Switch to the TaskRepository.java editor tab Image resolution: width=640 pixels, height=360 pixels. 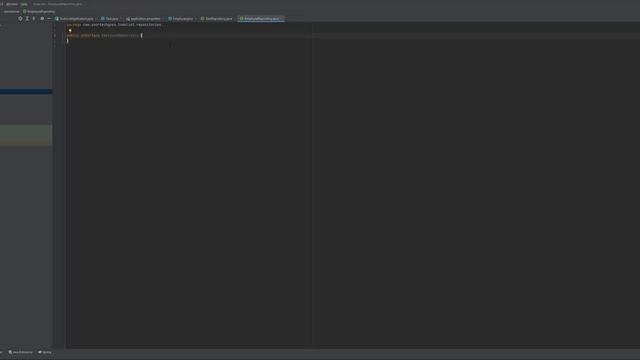(x=217, y=19)
